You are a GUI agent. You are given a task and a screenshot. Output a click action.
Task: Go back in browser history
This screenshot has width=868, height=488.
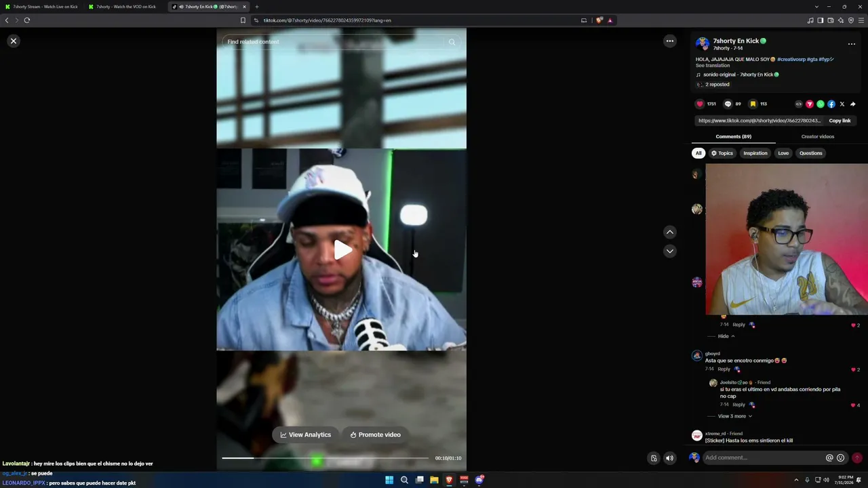7,20
